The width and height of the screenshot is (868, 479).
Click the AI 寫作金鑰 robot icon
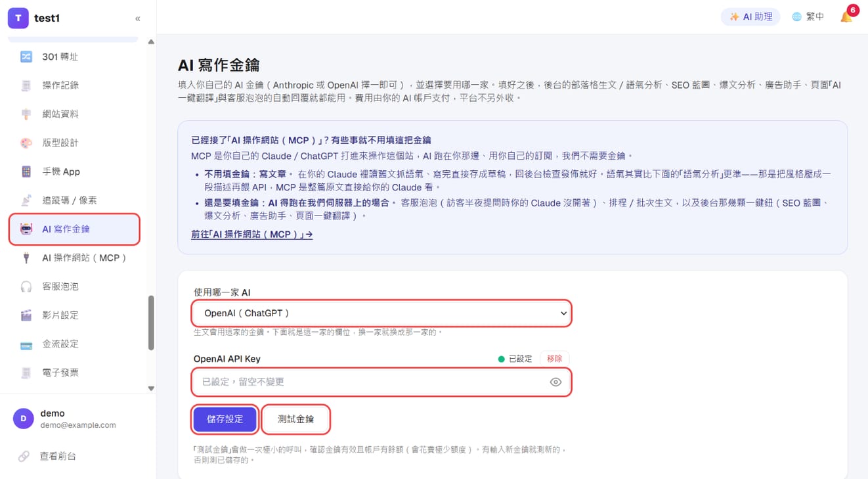pos(26,229)
